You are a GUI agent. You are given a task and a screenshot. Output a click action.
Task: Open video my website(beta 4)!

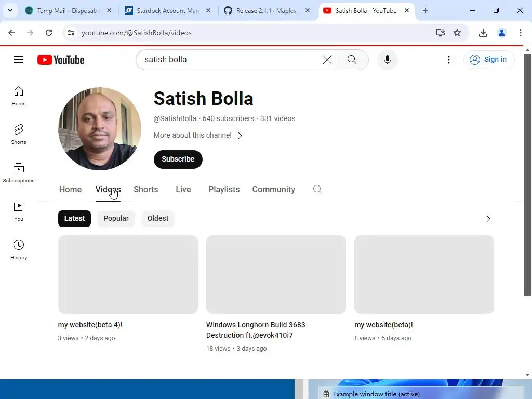(x=90, y=325)
